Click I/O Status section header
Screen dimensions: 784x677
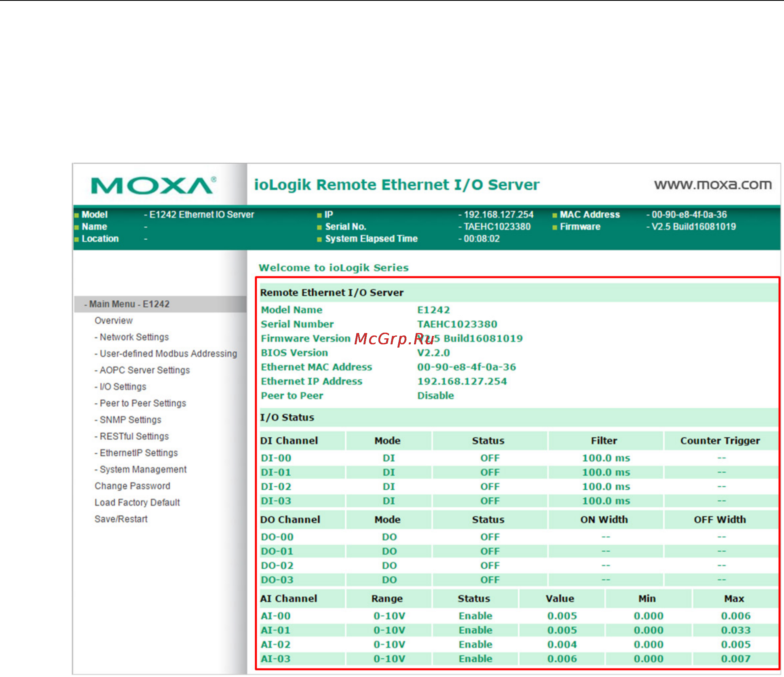pyautogui.click(x=519, y=418)
